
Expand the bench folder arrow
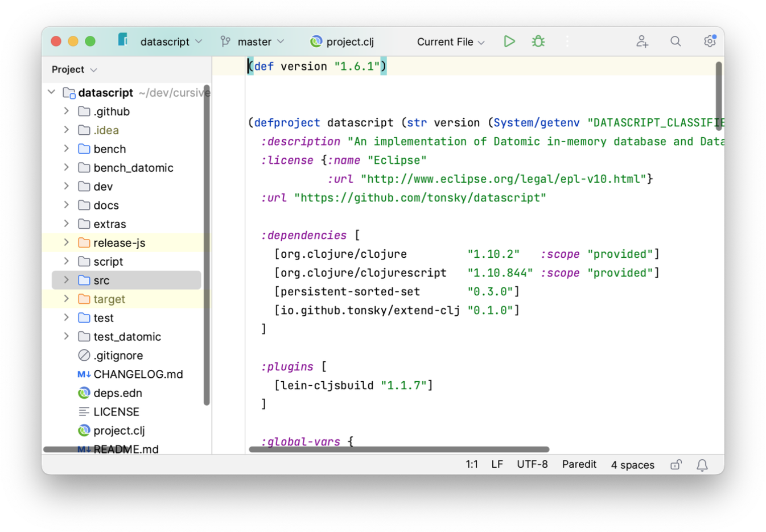pyautogui.click(x=67, y=149)
